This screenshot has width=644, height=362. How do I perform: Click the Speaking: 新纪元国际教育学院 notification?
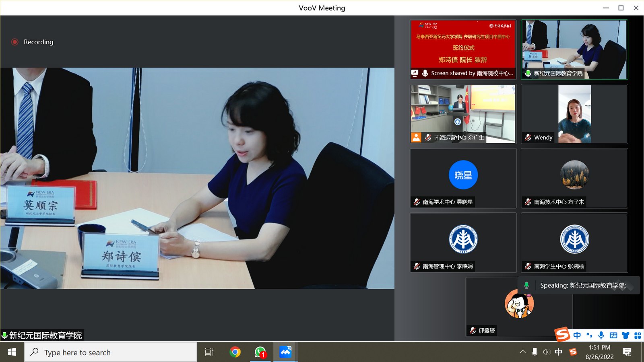(x=579, y=285)
